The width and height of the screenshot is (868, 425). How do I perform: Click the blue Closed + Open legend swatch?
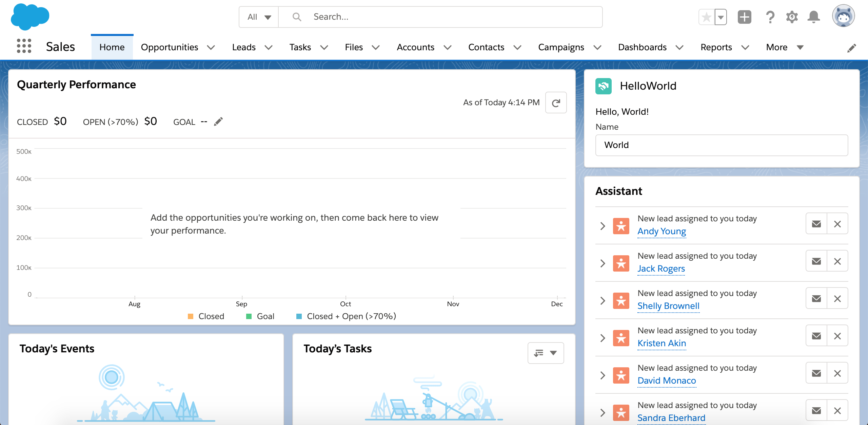click(x=299, y=316)
